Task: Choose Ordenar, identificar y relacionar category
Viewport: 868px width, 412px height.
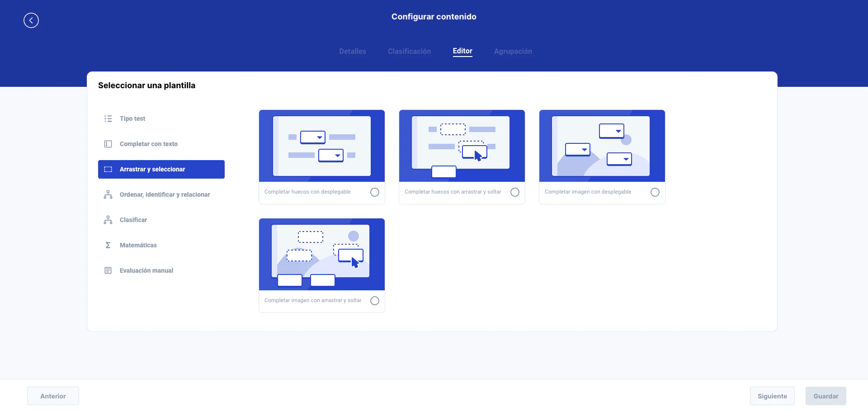Action: click(161, 194)
